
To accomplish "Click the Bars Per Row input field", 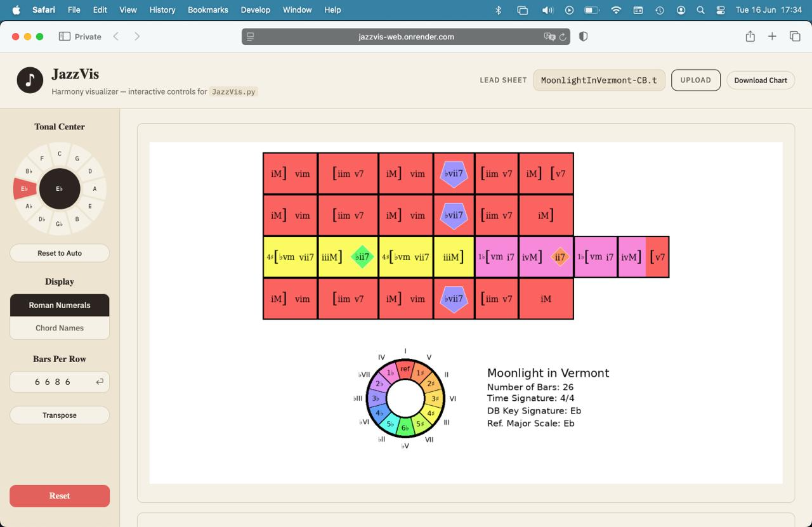I will (x=60, y=382).
